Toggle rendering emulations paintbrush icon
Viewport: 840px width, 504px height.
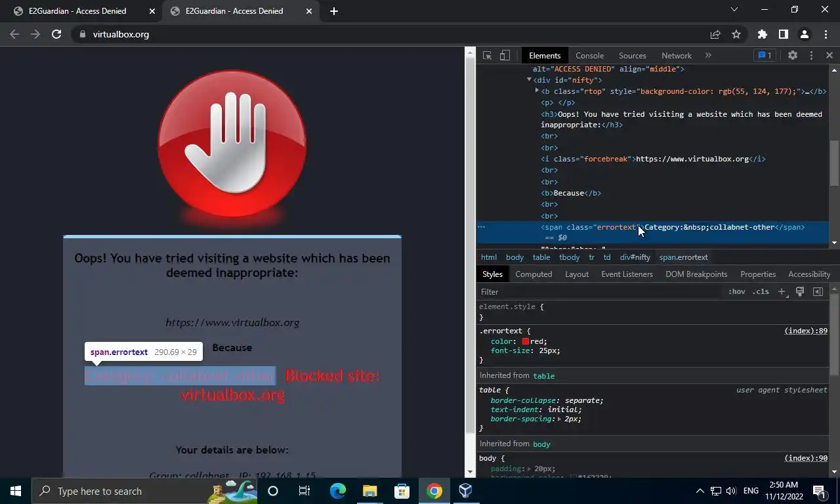pyautogui.click(x=800, y=292)
